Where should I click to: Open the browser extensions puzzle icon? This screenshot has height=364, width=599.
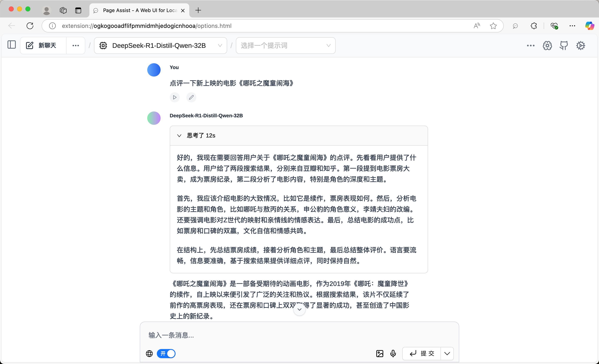tap(534, 26)
